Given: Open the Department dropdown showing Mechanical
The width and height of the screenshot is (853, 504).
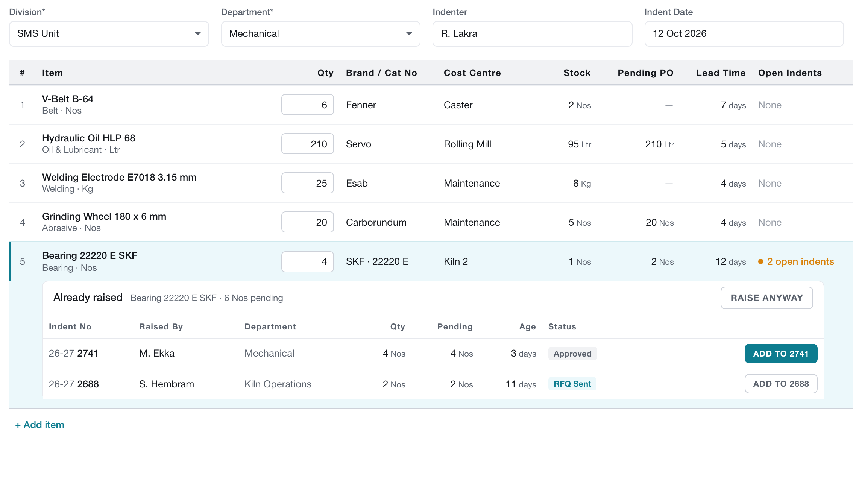Looking at the screenshot, I should [320, 34].
